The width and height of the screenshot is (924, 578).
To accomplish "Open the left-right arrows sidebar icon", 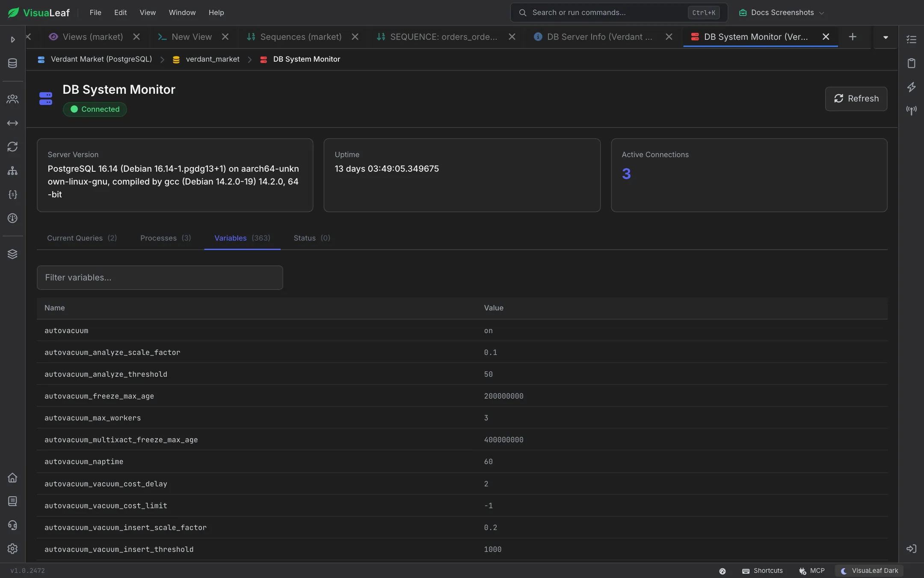I will point(12,123).
